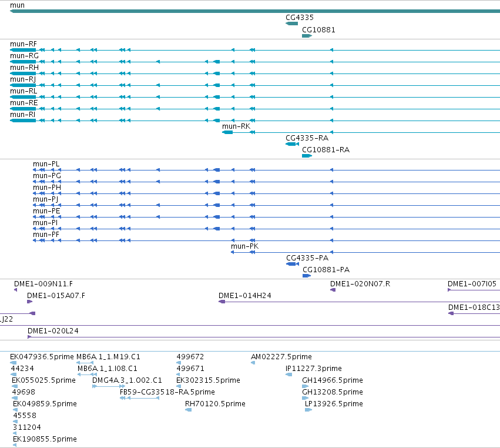The height and width of the screenshot is (448, 500).
Task: Select the FB59-CG33518-RA.5prime alignment glyph
Action: [x=139, y=398]
